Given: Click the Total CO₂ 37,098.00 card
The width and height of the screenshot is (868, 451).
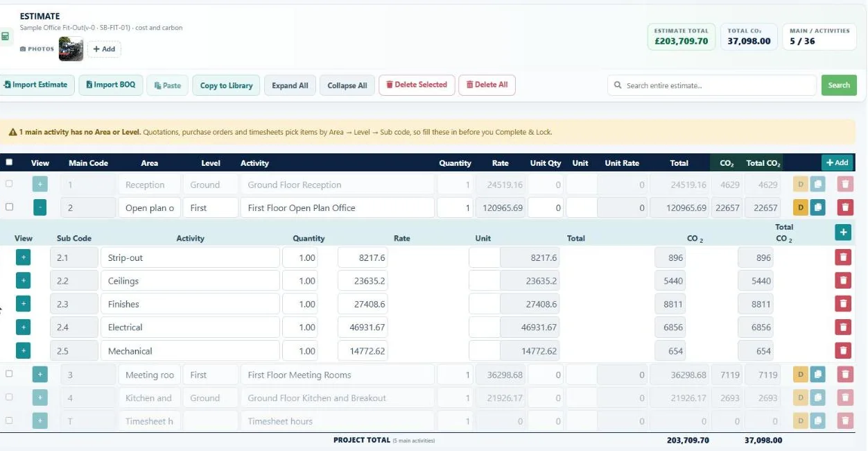Looking at the screenshot, I should pyautogui.click(x=749, y=36).
